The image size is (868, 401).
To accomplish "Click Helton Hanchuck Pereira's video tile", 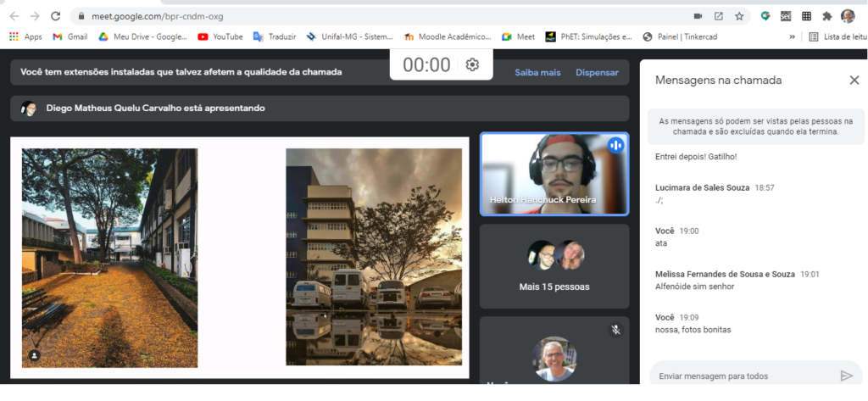I will (554, 174).
